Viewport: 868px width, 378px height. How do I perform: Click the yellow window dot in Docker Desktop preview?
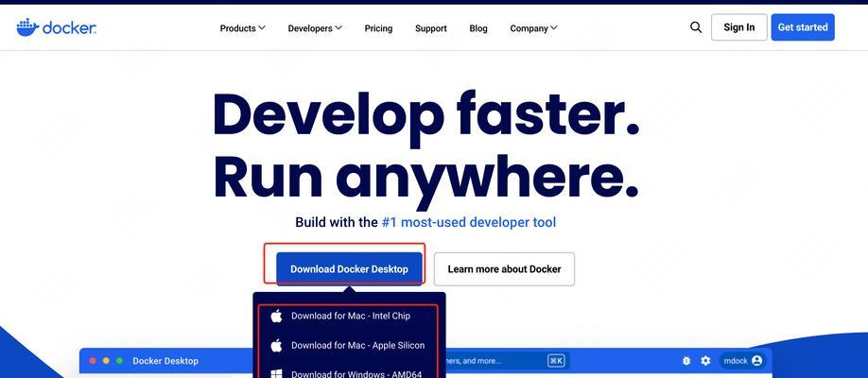pos(106,361)
